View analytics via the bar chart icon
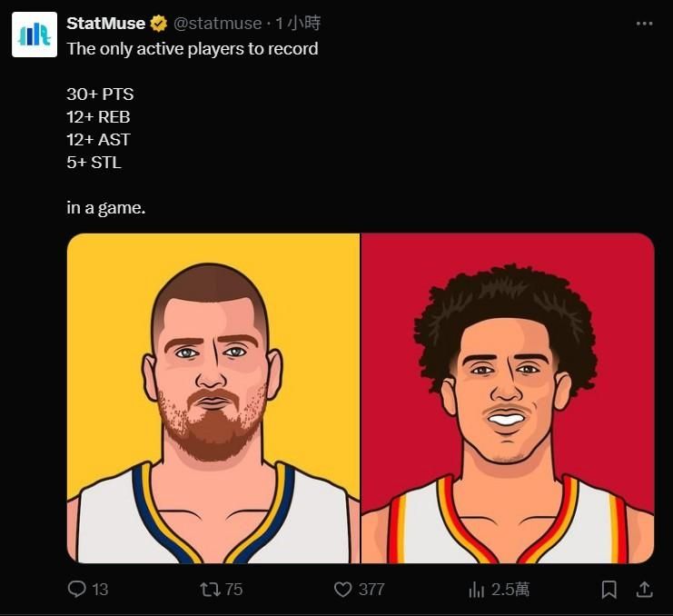This screenshot has height=616, width=673. click(477, 590)
